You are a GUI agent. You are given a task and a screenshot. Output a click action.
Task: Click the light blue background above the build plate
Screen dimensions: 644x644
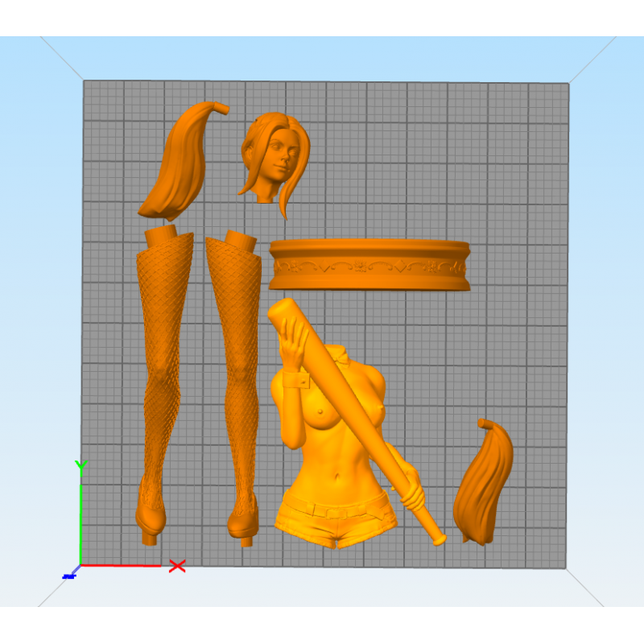(x=322, y=56)
